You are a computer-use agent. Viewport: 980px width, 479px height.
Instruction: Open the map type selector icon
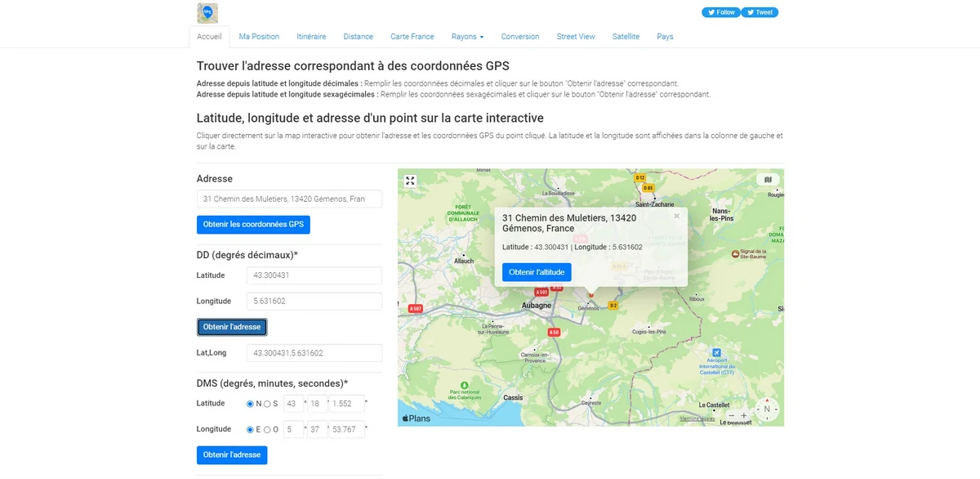767,179
